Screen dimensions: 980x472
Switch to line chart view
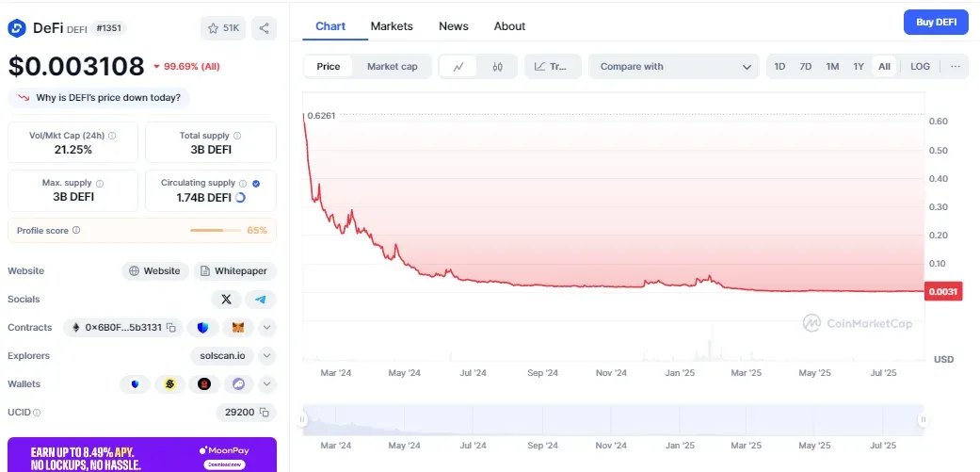458,67
